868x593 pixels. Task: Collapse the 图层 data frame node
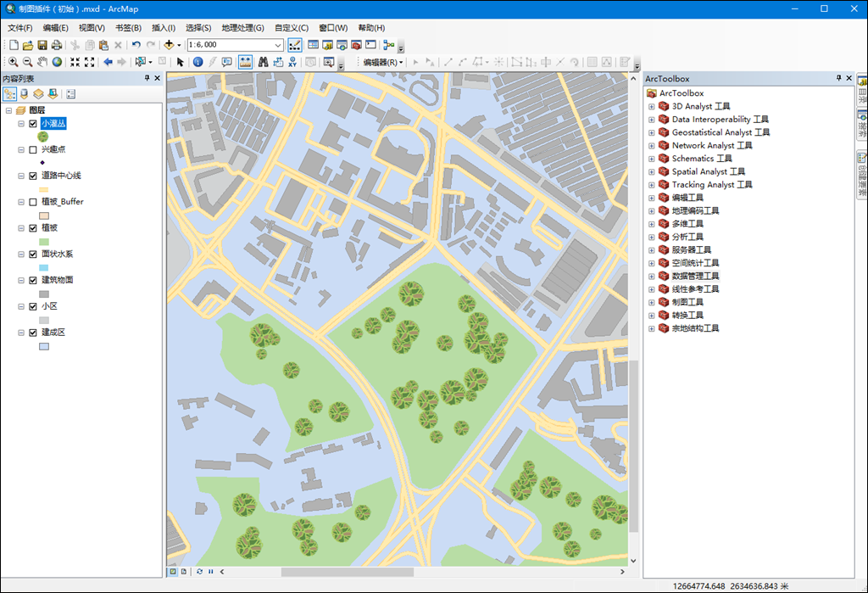[x=8, y=110]
